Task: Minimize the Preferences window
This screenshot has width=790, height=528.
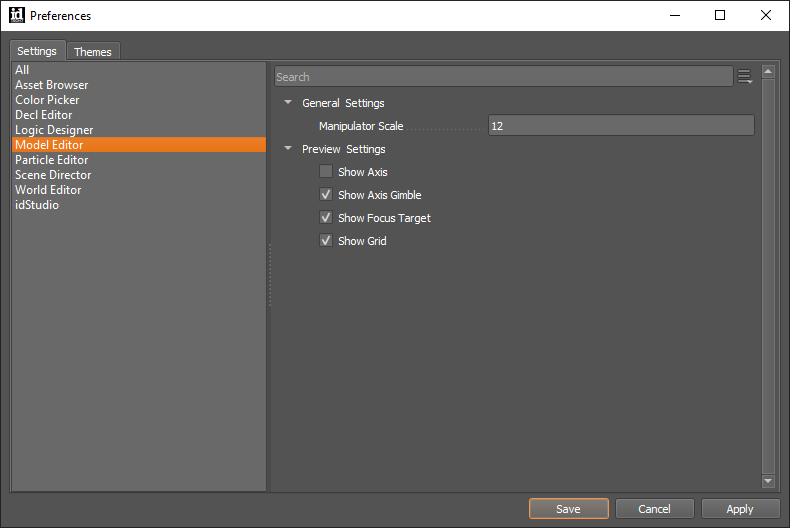Action: pos(675,15)
